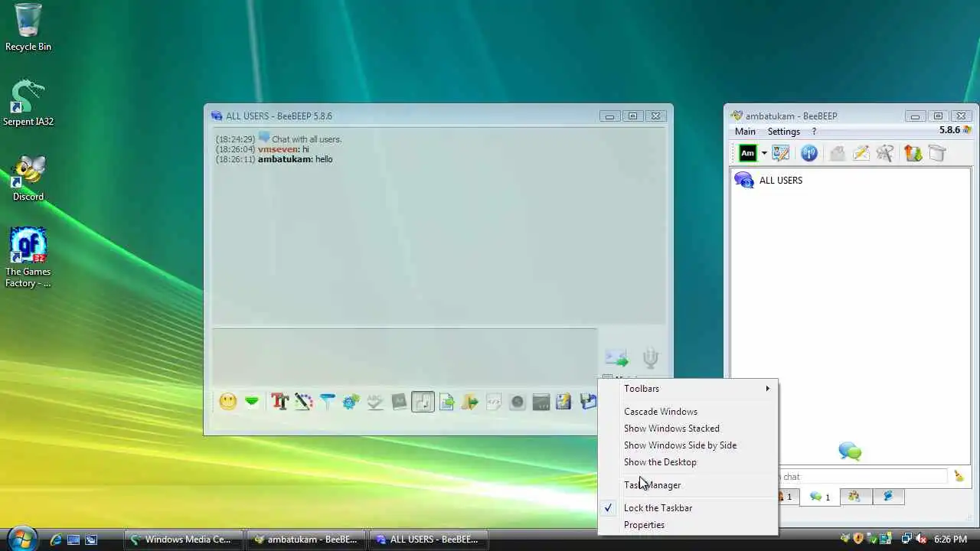Screen dimensions: 980x551
Task: Switch to ALL USERS - BeeBEEP taskbar button
Action: click(428, 540)
